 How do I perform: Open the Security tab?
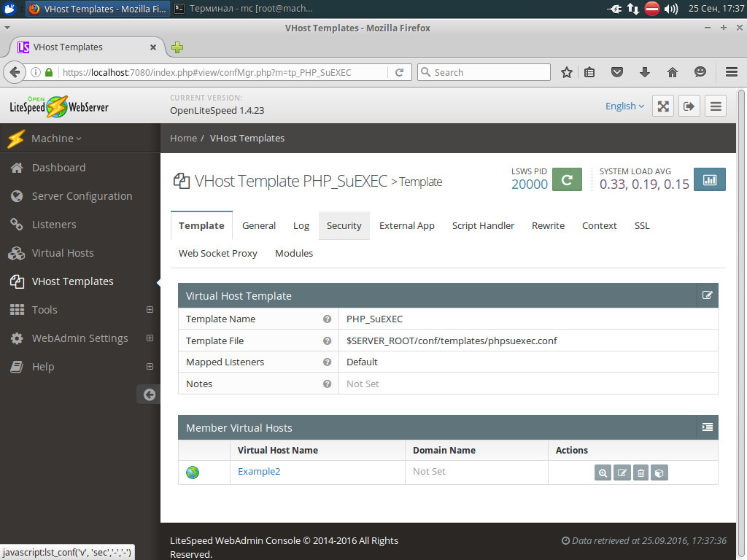pyautogui.click(x=344, y=226)
